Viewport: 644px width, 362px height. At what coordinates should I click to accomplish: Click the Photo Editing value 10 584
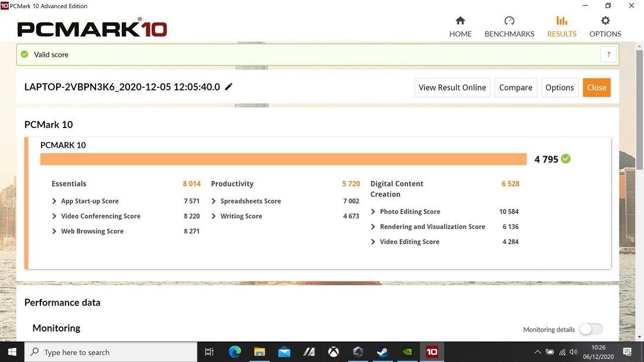click(508, 212)
